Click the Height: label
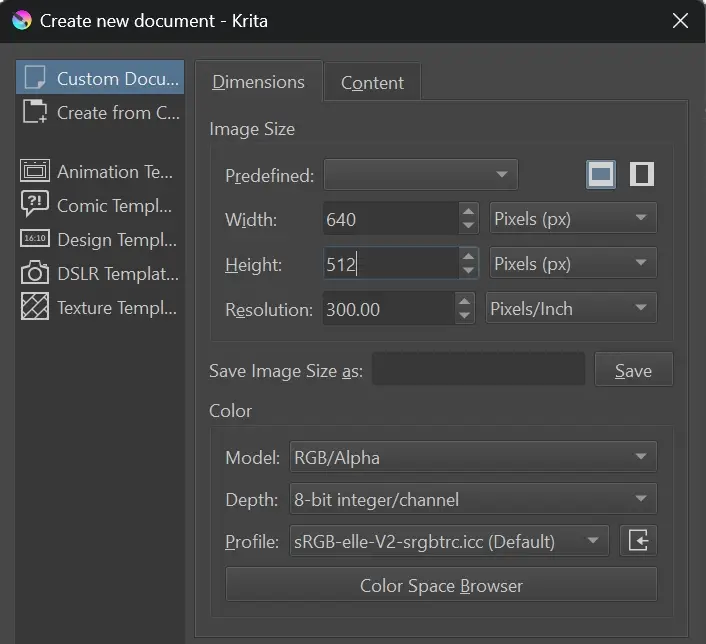The height and width of the screenshot is (644, 706). [x=253, y=264]
